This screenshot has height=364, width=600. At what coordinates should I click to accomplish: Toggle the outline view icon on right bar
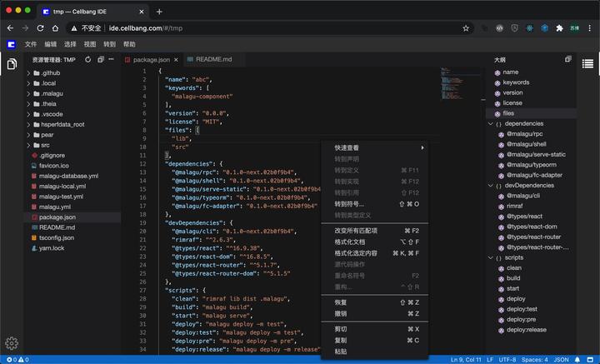point(587,63)
